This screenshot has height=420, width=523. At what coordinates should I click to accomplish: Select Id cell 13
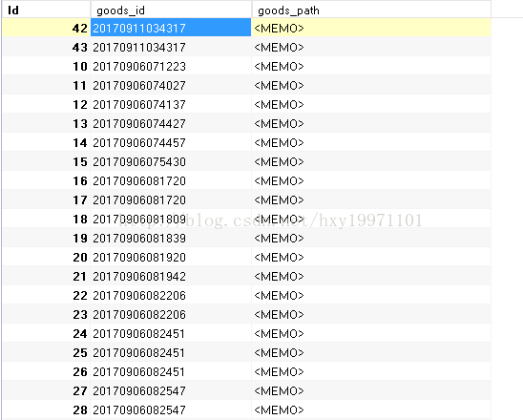tap(47, 123)
